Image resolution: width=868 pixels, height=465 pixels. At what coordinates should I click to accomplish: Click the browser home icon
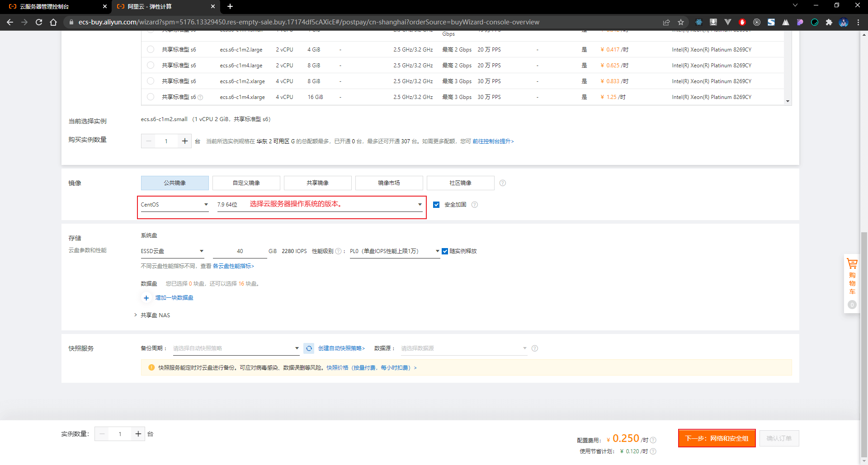[x=53, y=22]
